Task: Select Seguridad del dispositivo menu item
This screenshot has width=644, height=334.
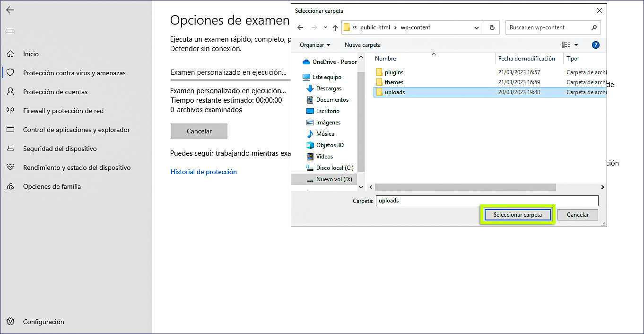Action: tap(60, 149)
